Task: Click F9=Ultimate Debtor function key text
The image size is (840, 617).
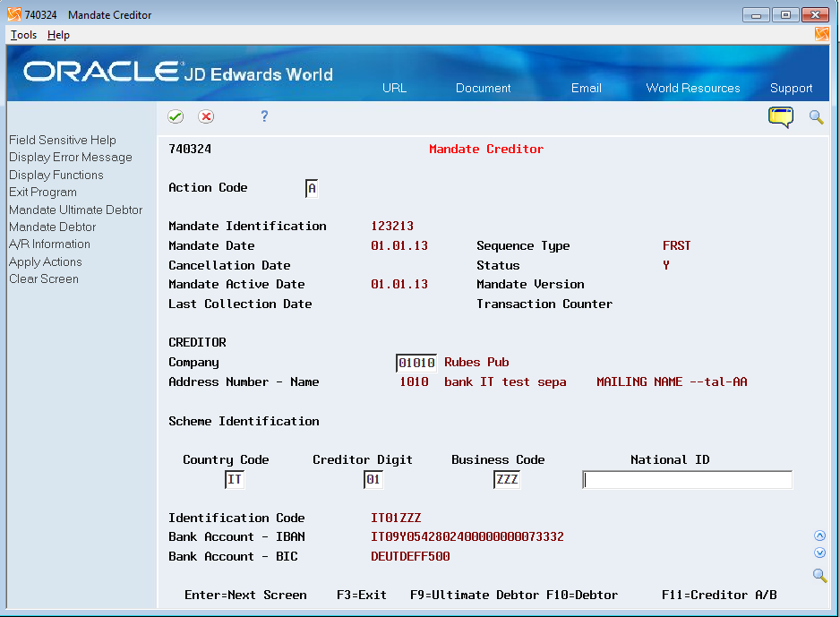Action: (476, 595)
